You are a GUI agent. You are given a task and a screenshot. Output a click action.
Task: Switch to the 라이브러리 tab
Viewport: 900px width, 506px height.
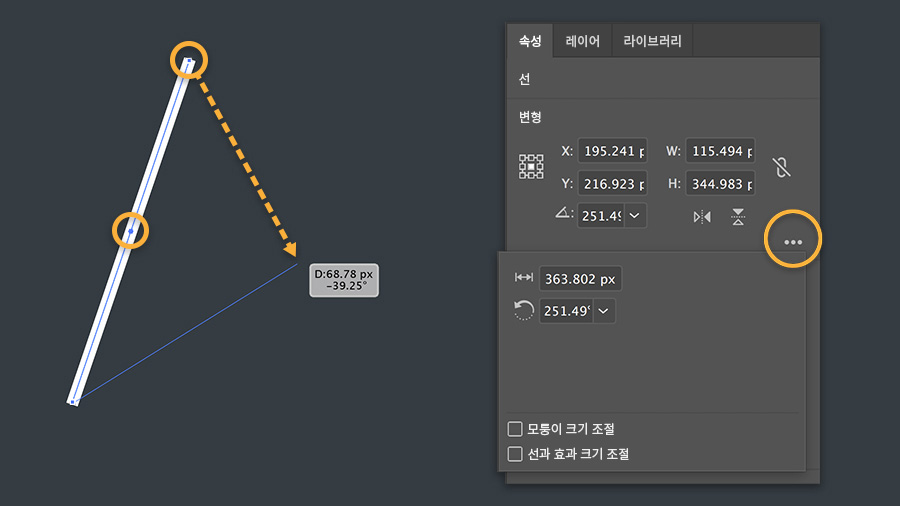coord(652,42)
